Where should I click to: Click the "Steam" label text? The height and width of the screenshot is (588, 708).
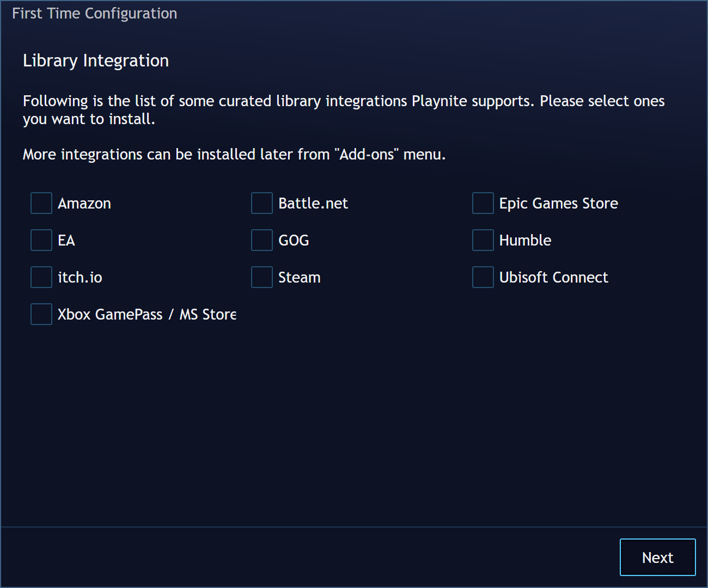[x=299, y=278]
